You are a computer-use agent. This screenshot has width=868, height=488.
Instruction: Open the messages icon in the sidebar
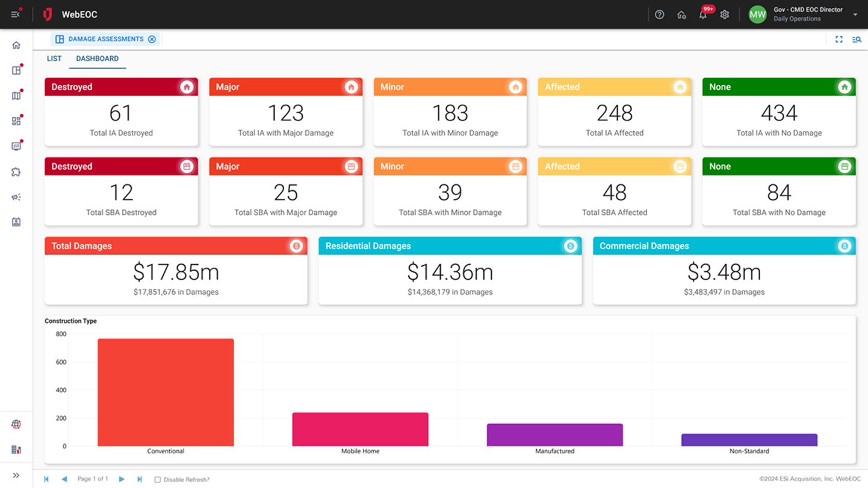(16, 146)
